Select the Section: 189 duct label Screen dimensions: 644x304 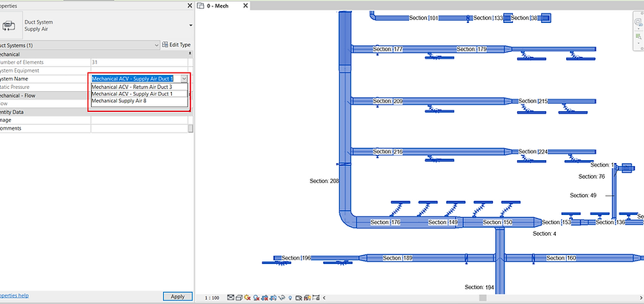point(397,258)
